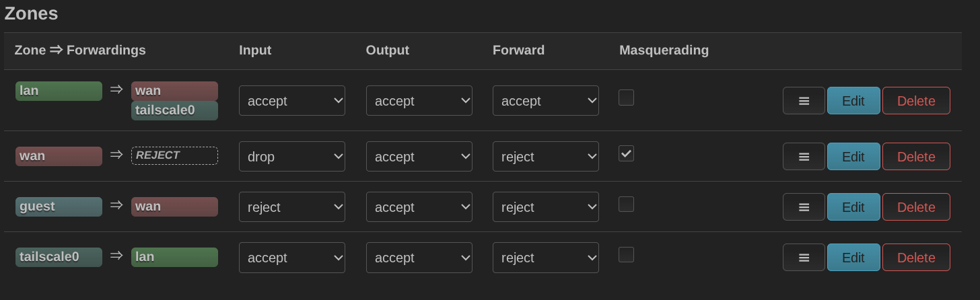Open the Output dropdown for tailscale0 zone
Image resolution: width=980 pixels, height=300 pixels.
pos(419,258)
